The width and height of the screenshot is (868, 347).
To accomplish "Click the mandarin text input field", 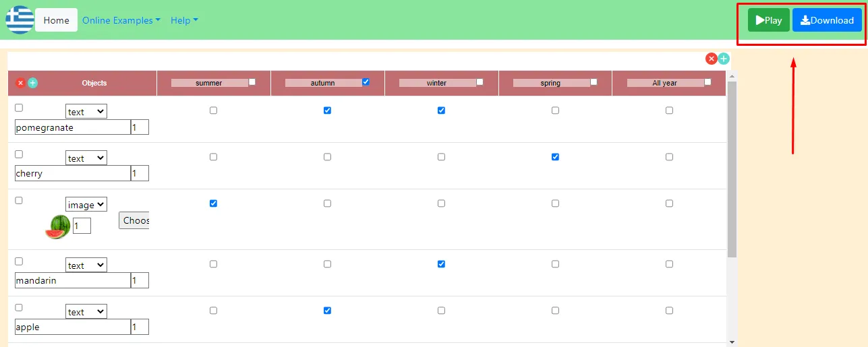I will tap(72, 280).
